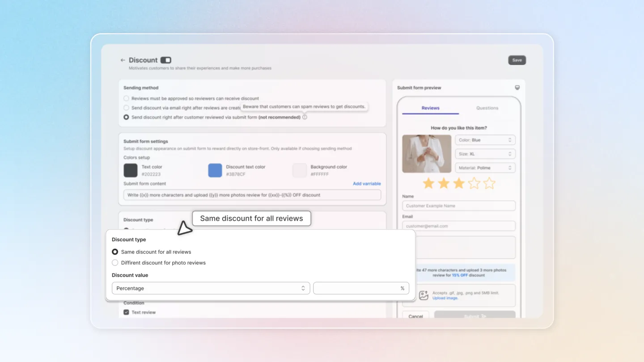Viewport: 644px width, 362px height.
Task: Open the 'Color: Blue' dropdown
Action: coord(485,140)
